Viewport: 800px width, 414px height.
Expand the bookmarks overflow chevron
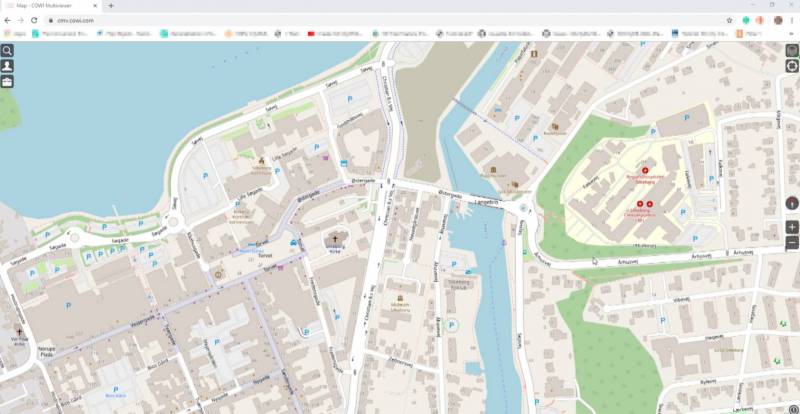pyautogui.click(x=792, y=34)
